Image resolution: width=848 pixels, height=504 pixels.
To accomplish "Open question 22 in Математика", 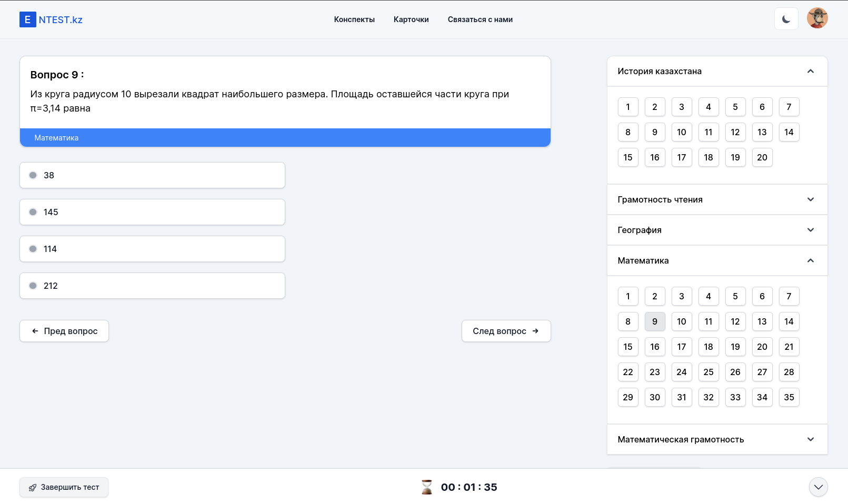I will point(628,372).
